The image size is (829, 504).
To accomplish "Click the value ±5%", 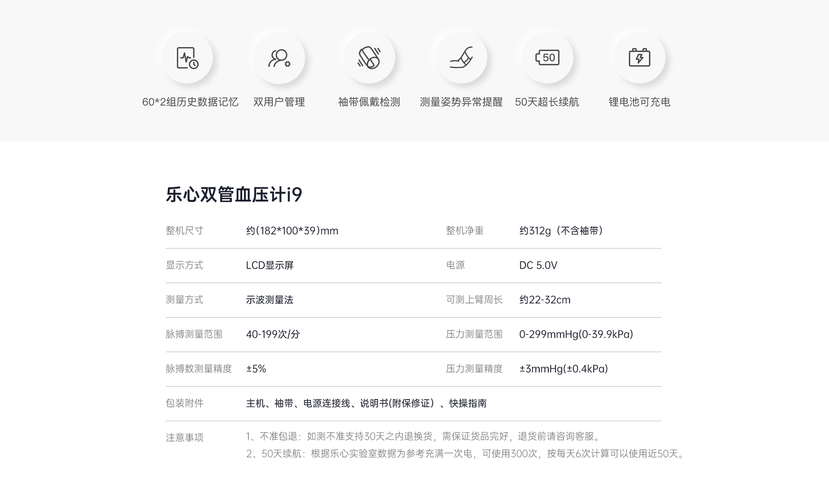I will click(256, 369).
